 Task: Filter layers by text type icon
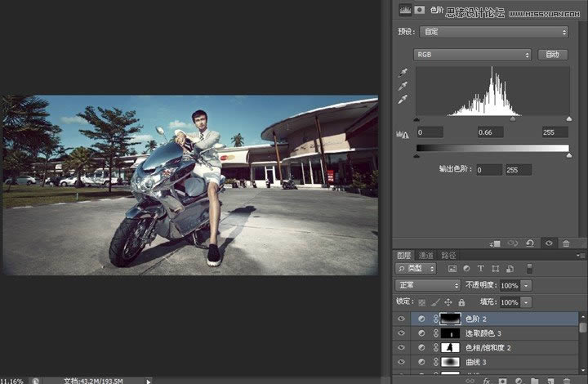pyautogui.click(x=480, y=268)
